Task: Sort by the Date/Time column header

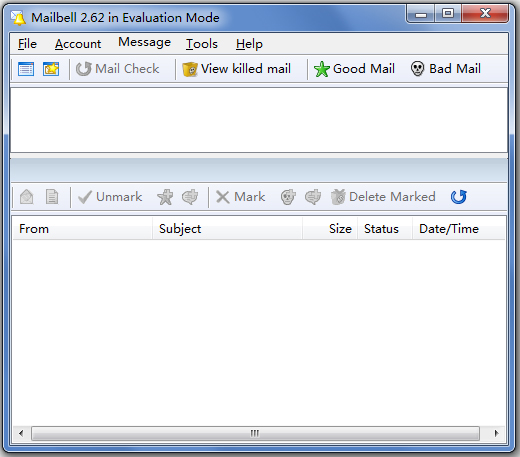Action: click(x=459, y=229)
